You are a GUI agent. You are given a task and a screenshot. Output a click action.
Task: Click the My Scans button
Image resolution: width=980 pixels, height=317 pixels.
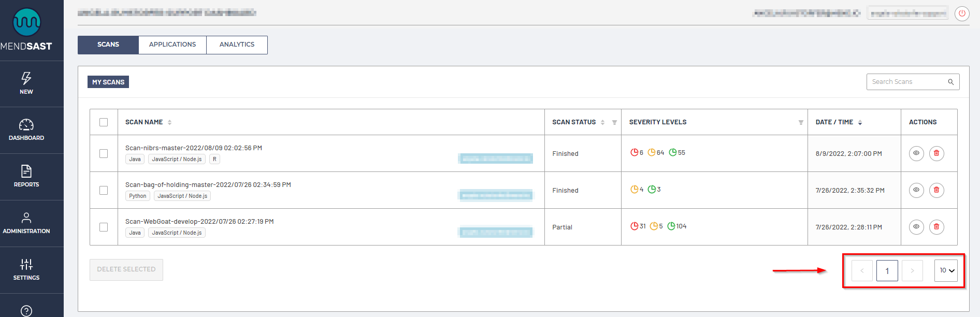point(108,82)
